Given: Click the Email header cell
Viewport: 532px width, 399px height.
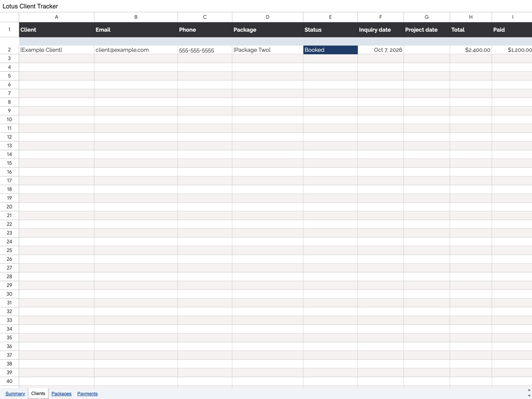Looking at the screenshot, I should [136, 30].
